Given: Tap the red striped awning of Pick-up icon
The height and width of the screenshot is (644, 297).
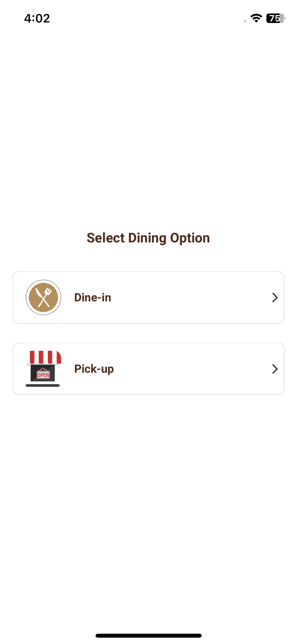Looking at the screenshot, I should pos(45,357).
